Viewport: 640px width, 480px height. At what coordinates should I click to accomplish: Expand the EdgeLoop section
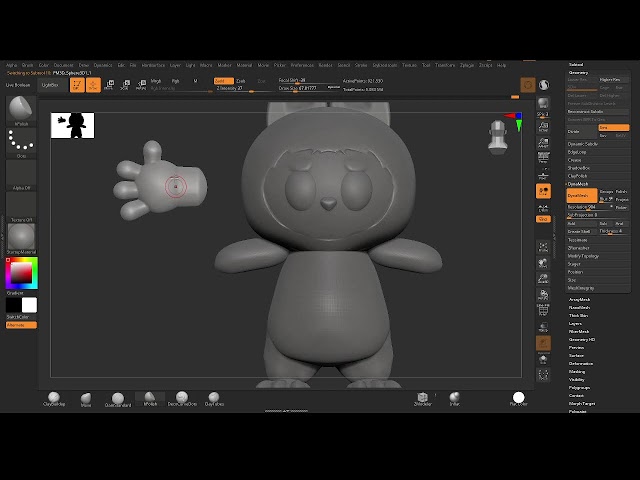(577, 152)
